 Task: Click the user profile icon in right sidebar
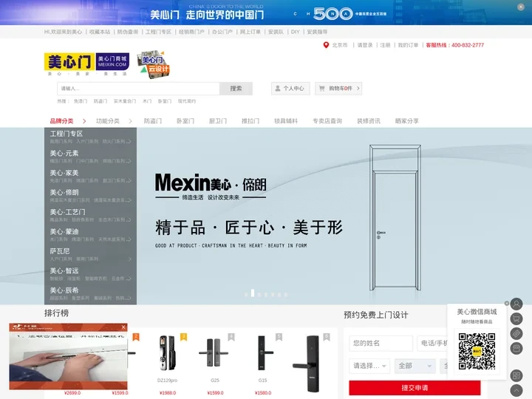516,304
